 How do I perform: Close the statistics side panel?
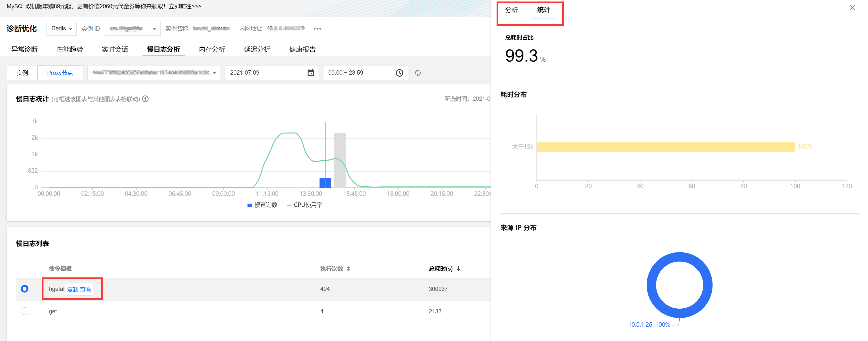[x=852, y=8]
